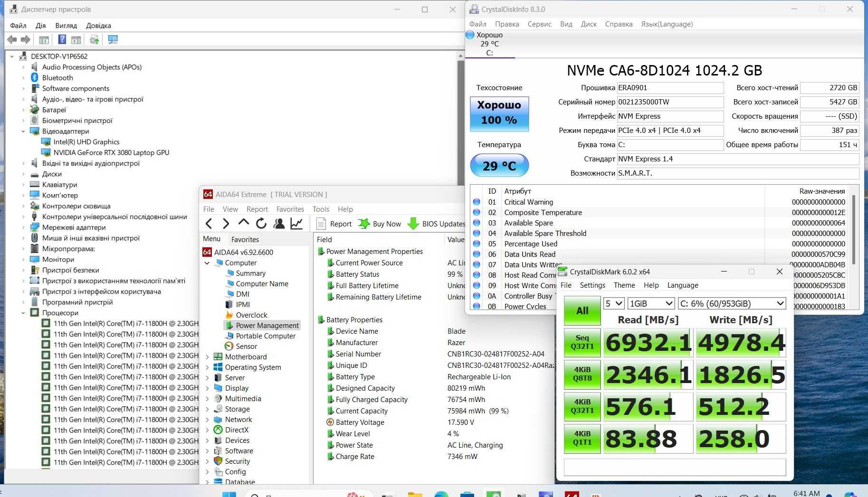The width and height of the screenshot is (868, 497).
Task: Open the Favorites menu in AIDA64 menu bar
Action: pyautogui.click(x=290, y=209)
